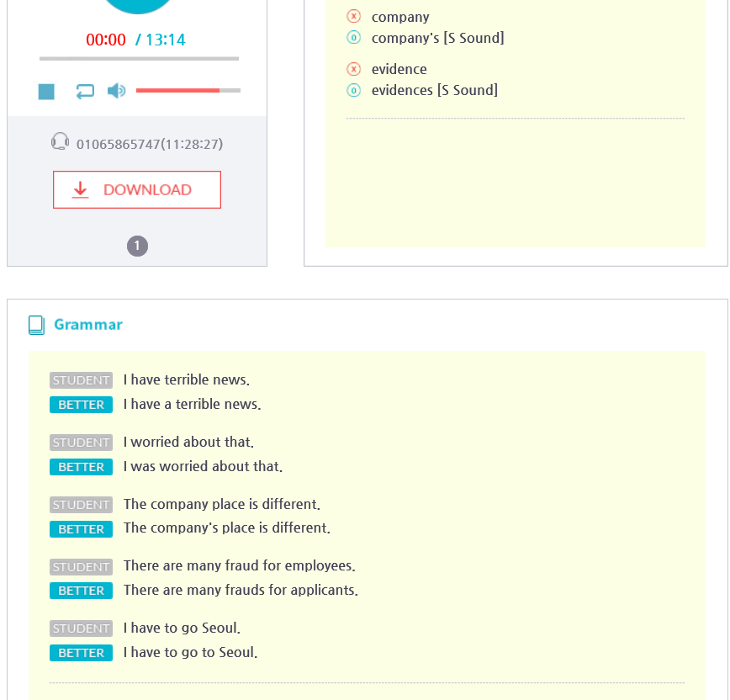The width and height of the screenshot is (730, 700).
Task: Click the Grammar book icon
Action: click(36, 325)
